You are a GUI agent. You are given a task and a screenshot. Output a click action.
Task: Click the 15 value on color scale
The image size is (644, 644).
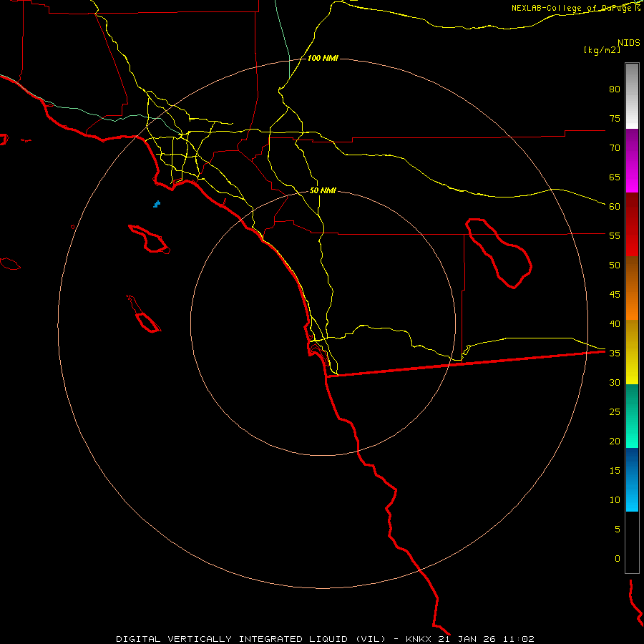click(615, 471)
